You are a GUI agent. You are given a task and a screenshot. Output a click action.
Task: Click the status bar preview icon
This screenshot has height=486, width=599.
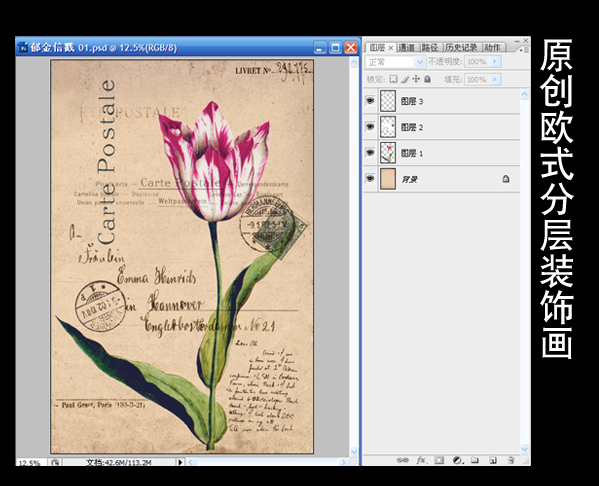coord(55,462)
